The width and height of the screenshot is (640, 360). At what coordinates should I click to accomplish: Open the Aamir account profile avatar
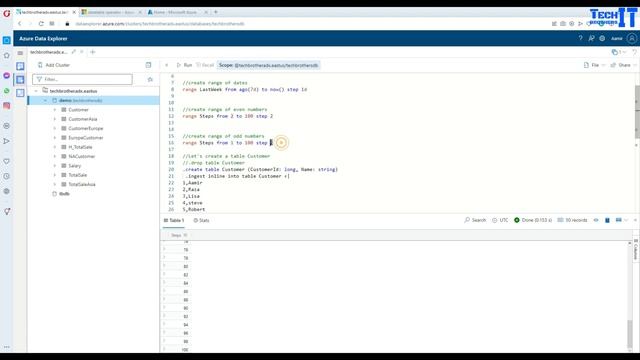(632, 38)
